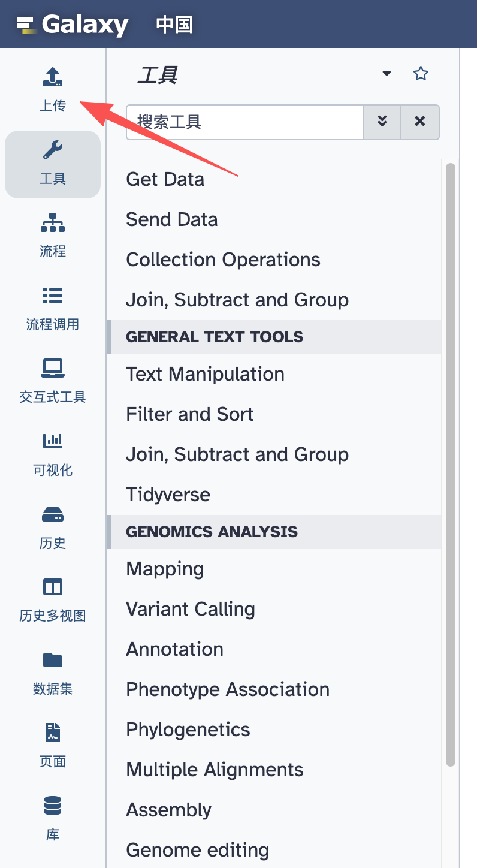The height and width of the screenshot is (868, 477).
Task: Click the 搜索工具 search field
Action: [x=244, y=122]
